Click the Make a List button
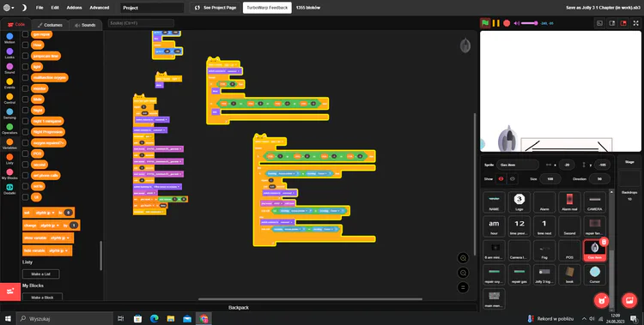Screen dimensions: 644x325 40,274
